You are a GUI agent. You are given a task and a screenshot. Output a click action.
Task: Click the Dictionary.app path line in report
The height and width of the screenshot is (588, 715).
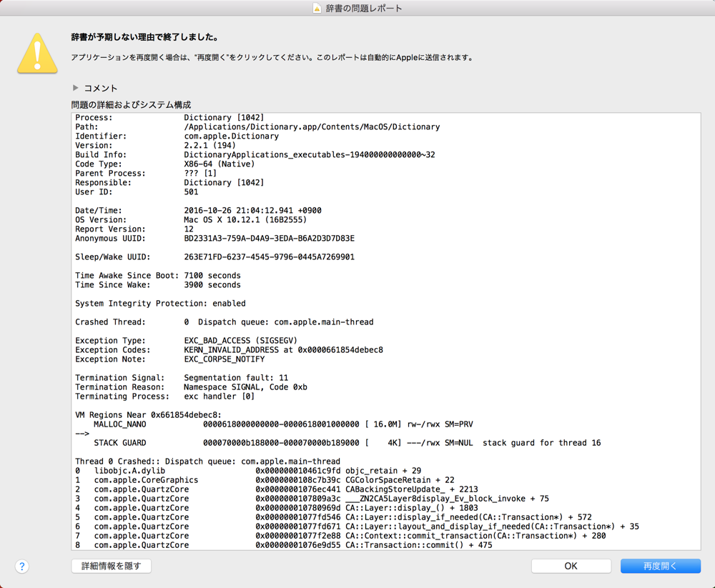tap(312, 127)
